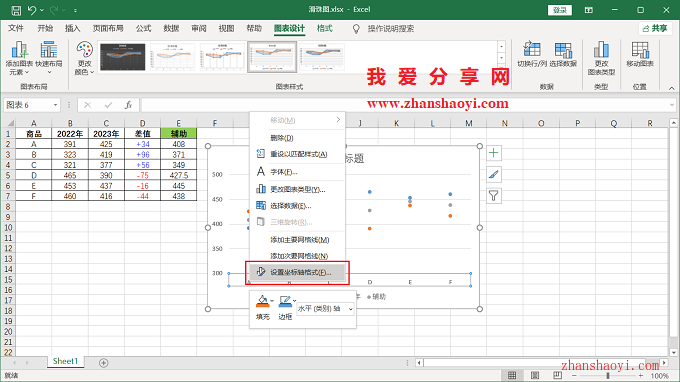Switch to the Insert tab
680x382 pixels.
(x=72, y=29)
